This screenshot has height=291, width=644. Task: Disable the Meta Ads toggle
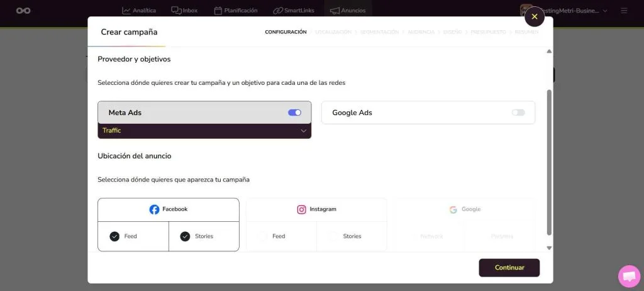[x=294, y=113]
